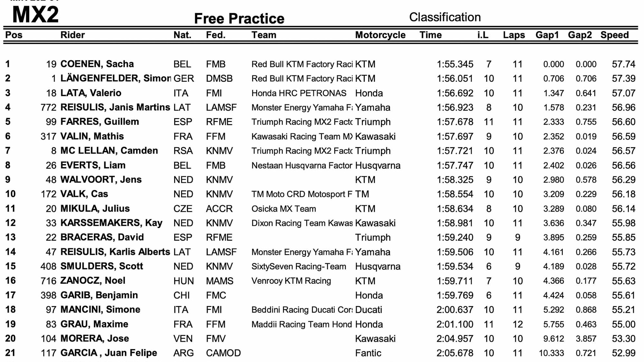The image size is (644, 362).
Task: Click the Laps column header
Action: (514, 35)
